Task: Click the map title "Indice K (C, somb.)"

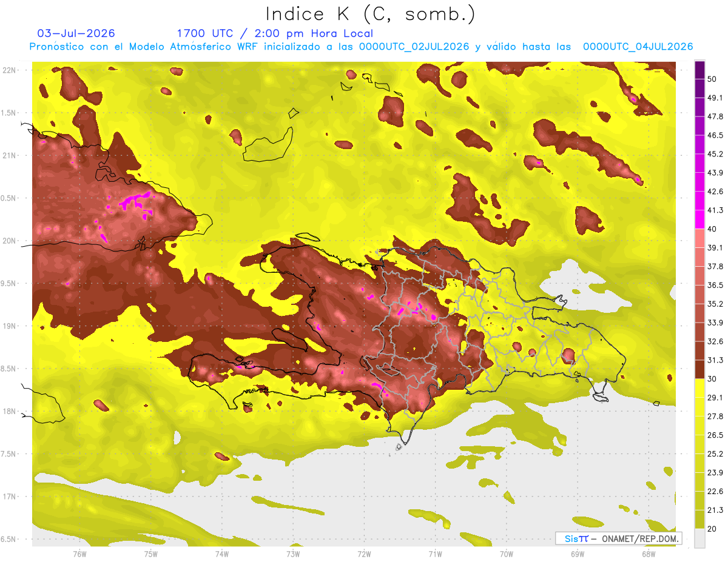Action: click(371, 14)
